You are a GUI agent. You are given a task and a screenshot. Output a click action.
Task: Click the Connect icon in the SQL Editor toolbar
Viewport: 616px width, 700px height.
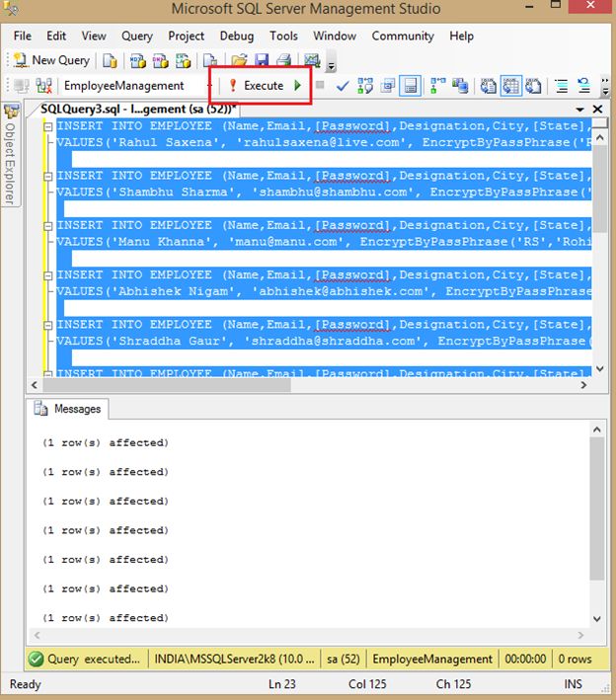point(22,85)
